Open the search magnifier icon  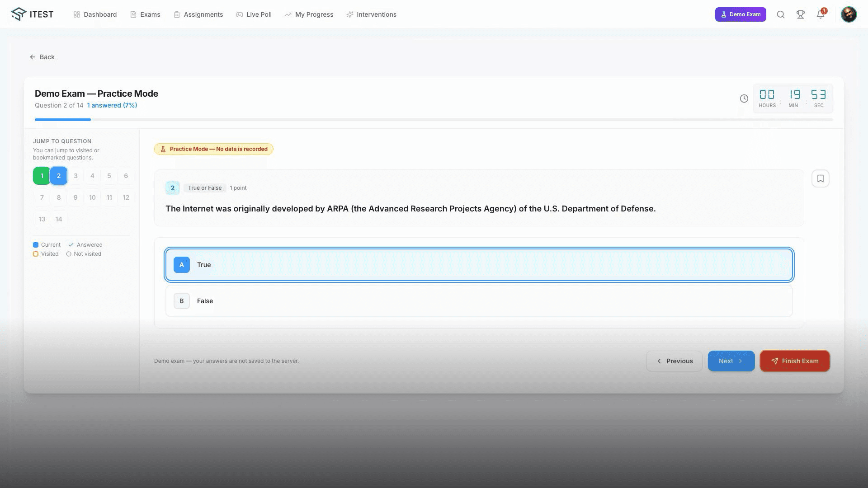tap(781, 14)
